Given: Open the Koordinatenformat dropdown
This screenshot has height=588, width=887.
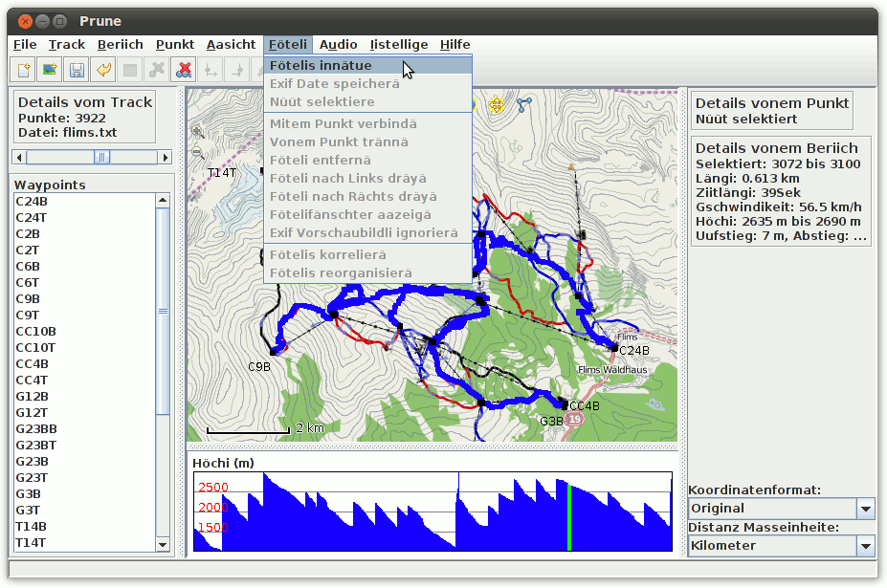Looking at the screenshot, I should [x=866, y=509].
